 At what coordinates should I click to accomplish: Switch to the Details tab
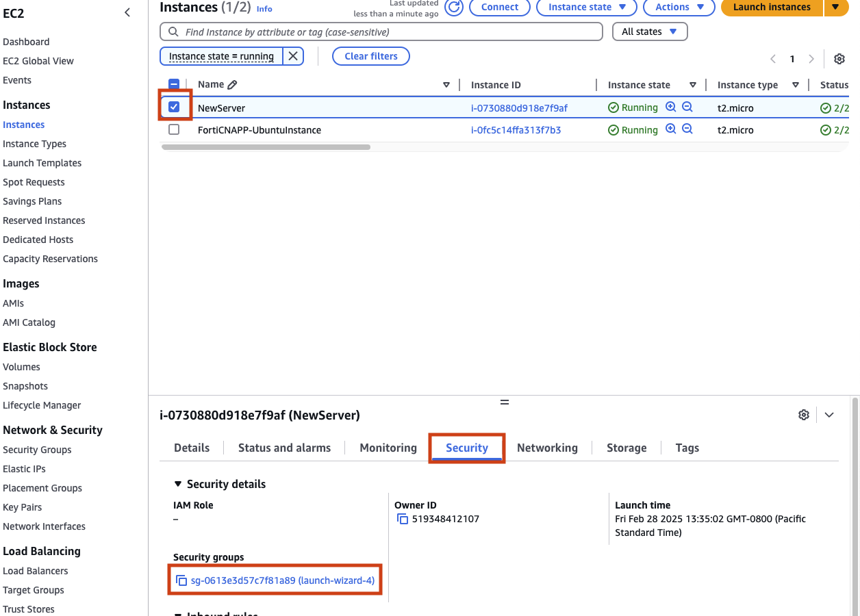point(192,448)
